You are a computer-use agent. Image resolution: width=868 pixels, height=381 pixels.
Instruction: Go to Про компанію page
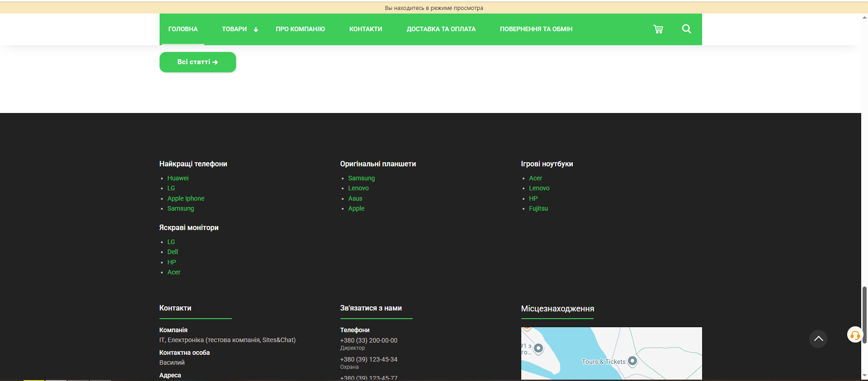pos(300,29)
